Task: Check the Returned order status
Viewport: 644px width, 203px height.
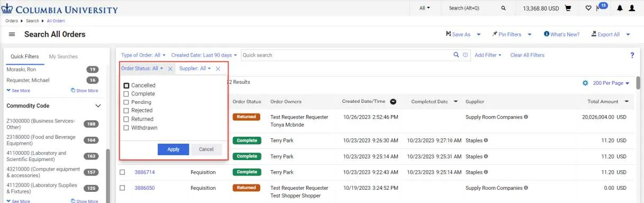Action: click(x=126, y=119)
